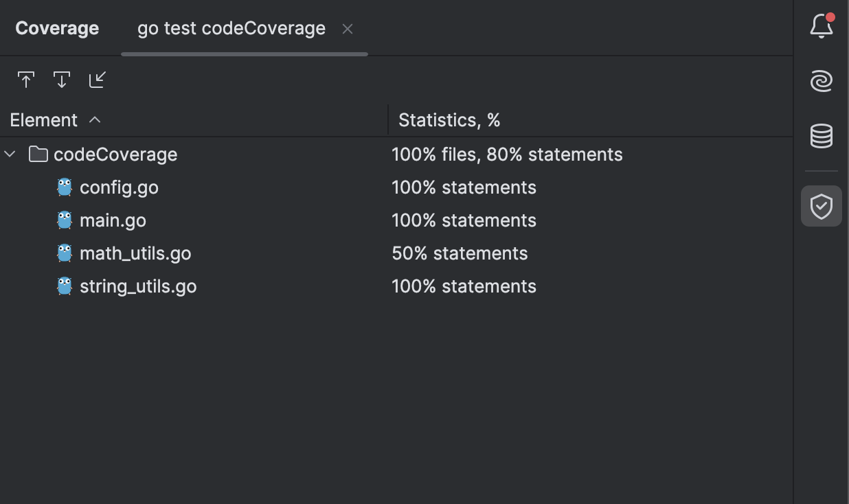The width and height of the screenshot is (849, 504).
Task: Click the 50% statements statistic for math_utils.go
Action: (460, 253)
